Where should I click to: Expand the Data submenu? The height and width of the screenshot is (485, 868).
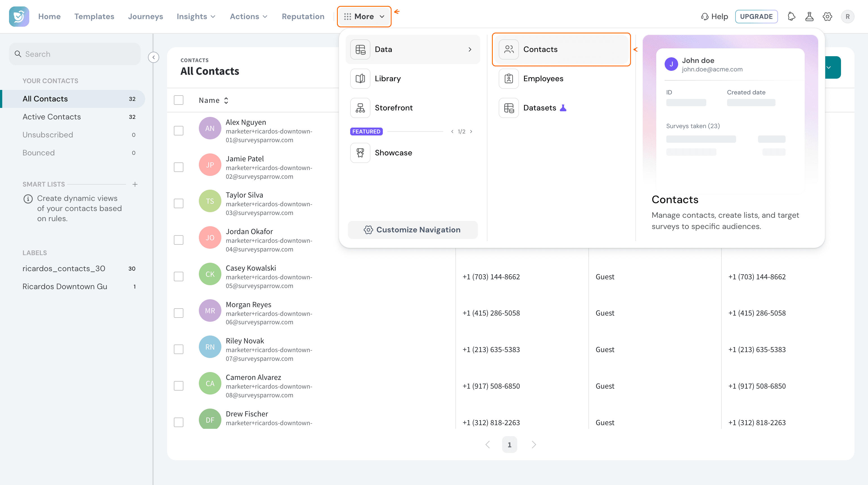coord(413,49)
